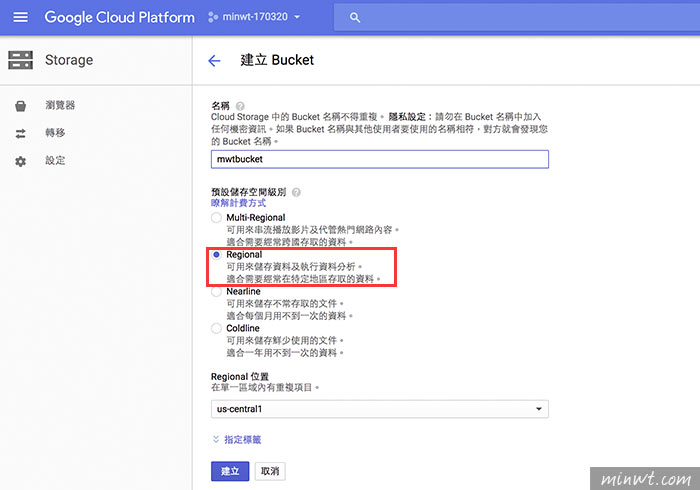The image size is (700, 490).
Task: Open the 設定 sidebar item
Action: click(55, 160)
